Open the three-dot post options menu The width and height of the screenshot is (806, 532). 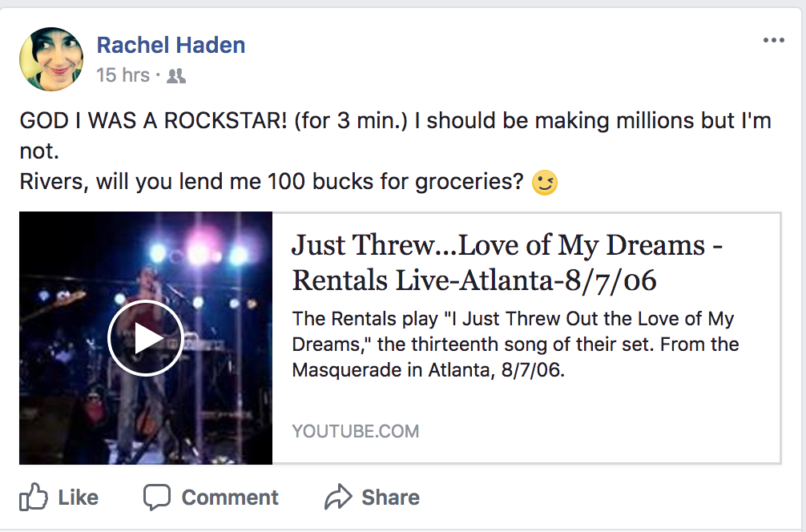[774, 40]
